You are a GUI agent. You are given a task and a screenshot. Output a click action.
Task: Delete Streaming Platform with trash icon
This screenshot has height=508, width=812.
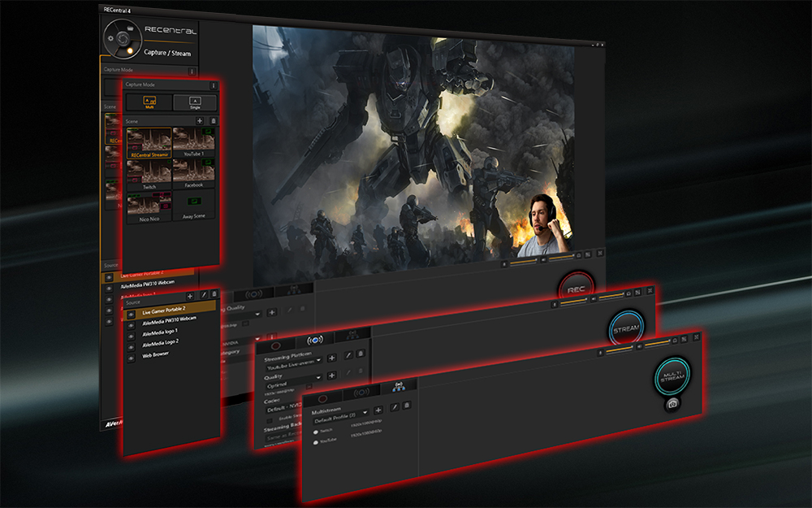(361, 353)
